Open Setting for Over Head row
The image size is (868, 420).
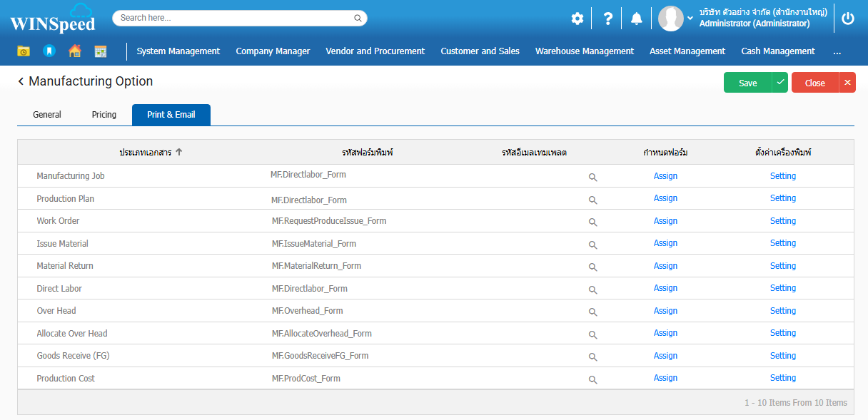782,311
